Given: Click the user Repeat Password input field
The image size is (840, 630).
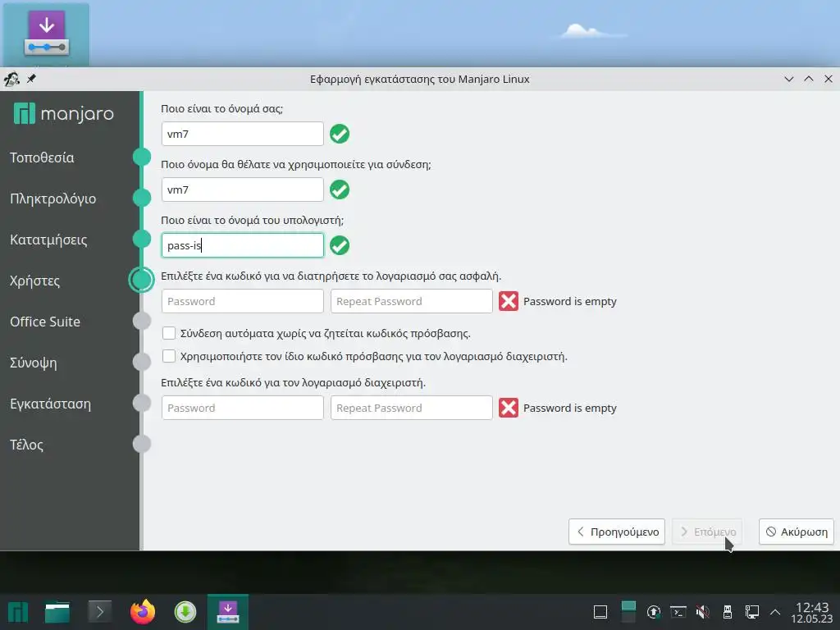Looking at the screenshot, I should [x=412, y=301].
